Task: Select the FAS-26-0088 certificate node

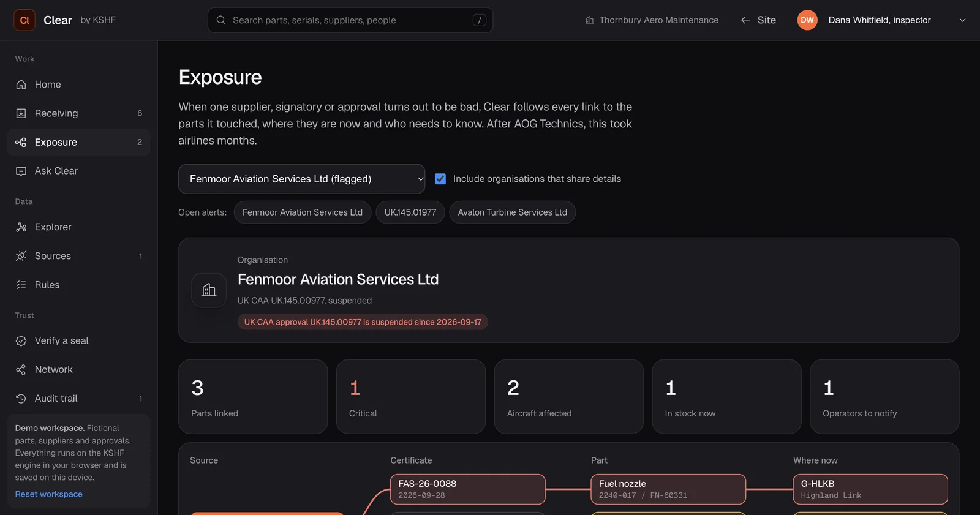Action: [468, 489]
